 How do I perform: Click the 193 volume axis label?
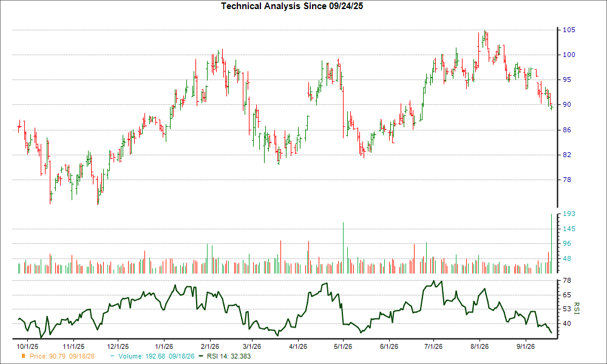569,214
